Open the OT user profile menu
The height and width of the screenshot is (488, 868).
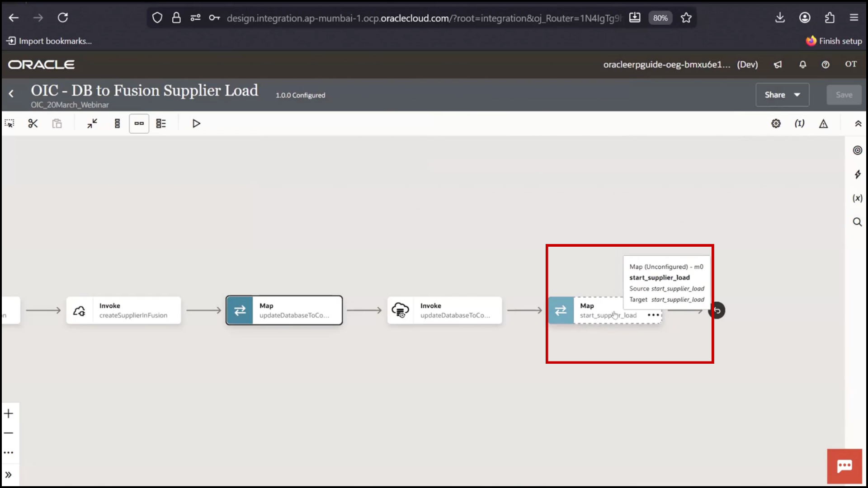click(x=851, y=64)
